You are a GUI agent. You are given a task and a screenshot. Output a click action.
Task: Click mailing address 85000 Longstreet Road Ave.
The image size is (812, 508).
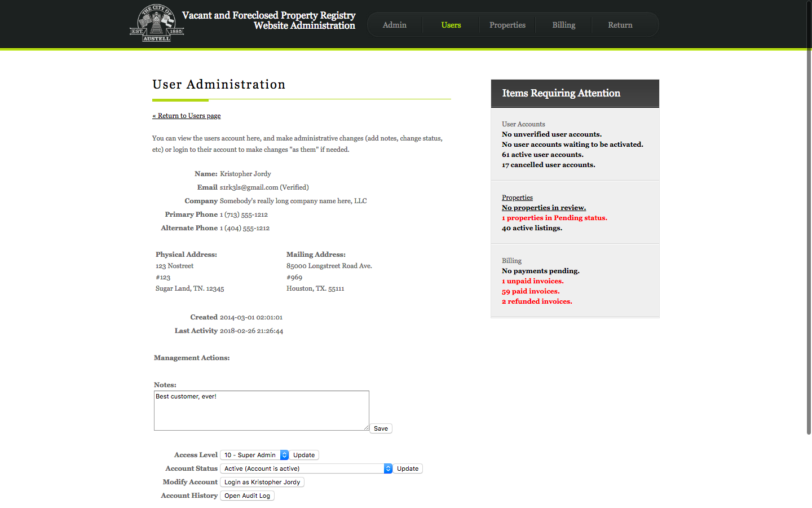point(329,266)
